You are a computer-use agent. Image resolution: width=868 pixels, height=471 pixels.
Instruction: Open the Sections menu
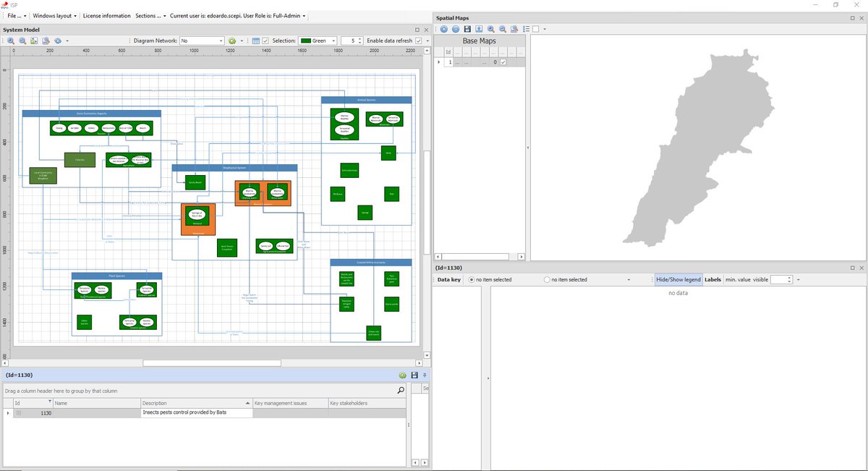click(x=150, y=15)
